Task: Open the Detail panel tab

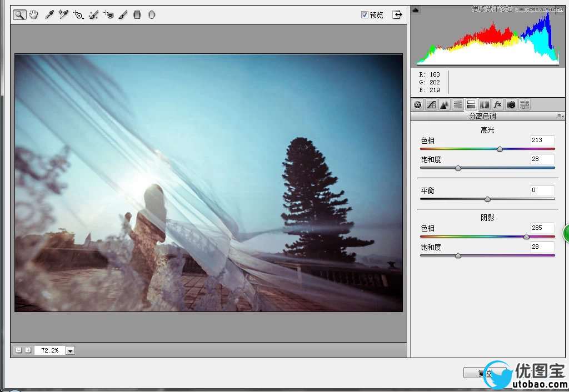Action: click(444, 105)
